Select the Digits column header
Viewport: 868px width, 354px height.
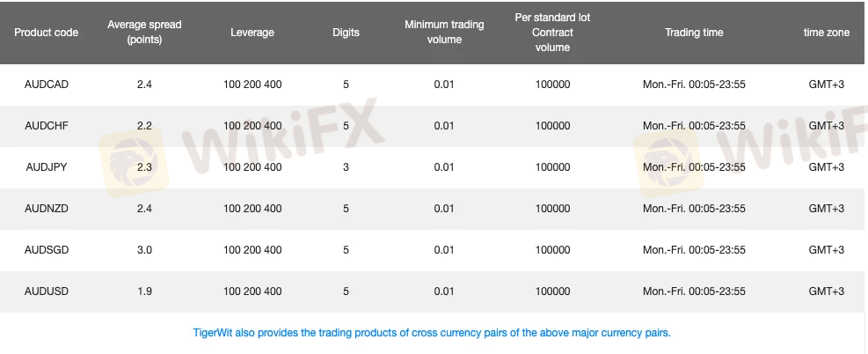tap(346, 33)
